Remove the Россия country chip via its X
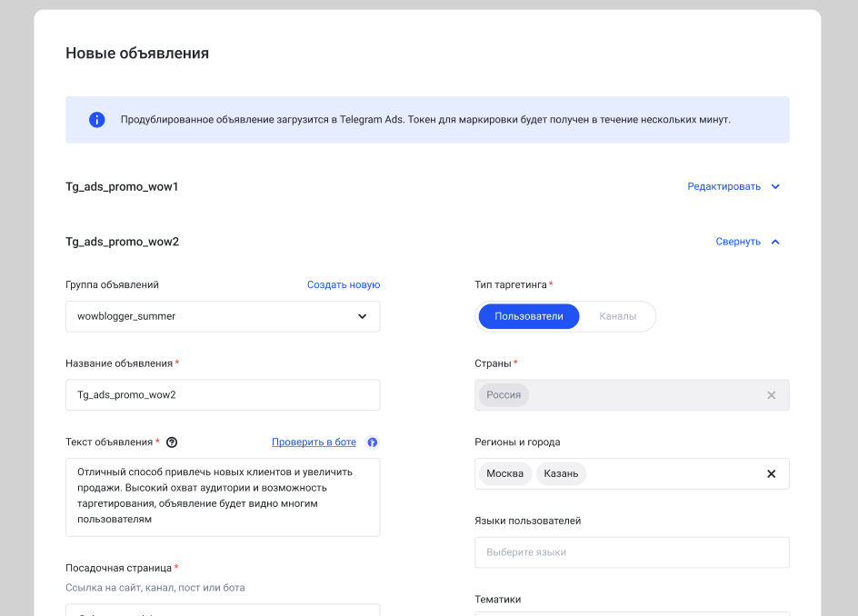This screenshot has height=616, width=858. tap(771, 394)
